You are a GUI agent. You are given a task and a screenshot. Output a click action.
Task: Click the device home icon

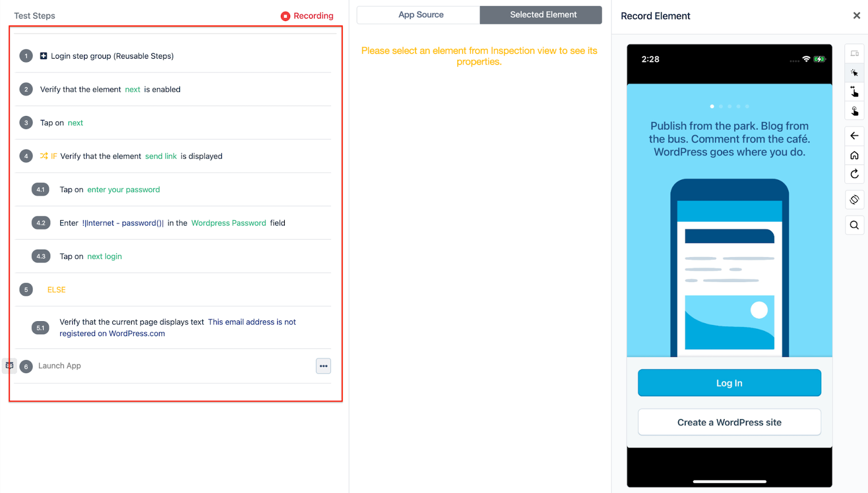(x=854, y=155)
